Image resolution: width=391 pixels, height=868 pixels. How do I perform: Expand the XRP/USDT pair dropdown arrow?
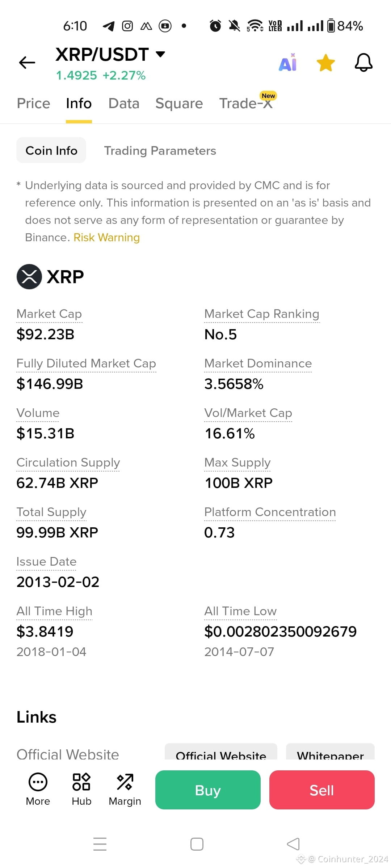click(x=160, y=54)
